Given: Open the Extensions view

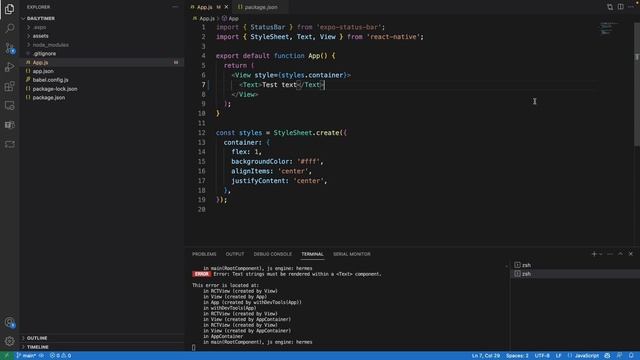Looking at the screenshot, I should (x=9, y=86).
